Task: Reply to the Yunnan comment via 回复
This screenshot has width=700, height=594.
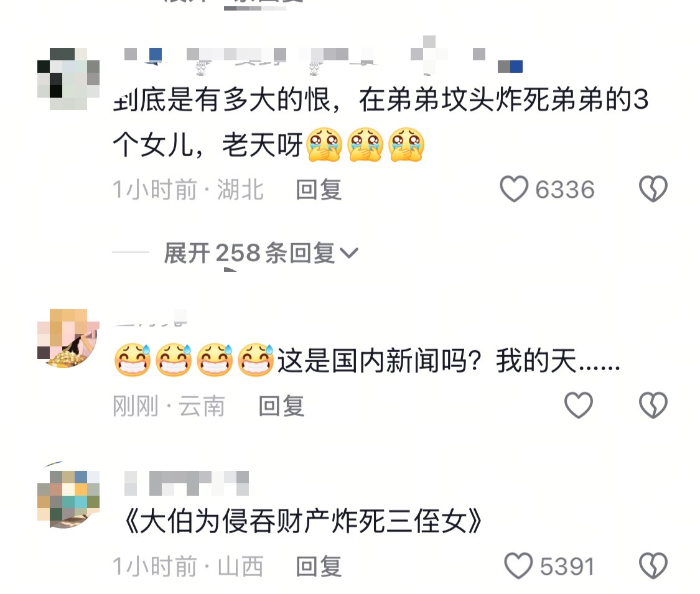Action: tap(281, 406)
